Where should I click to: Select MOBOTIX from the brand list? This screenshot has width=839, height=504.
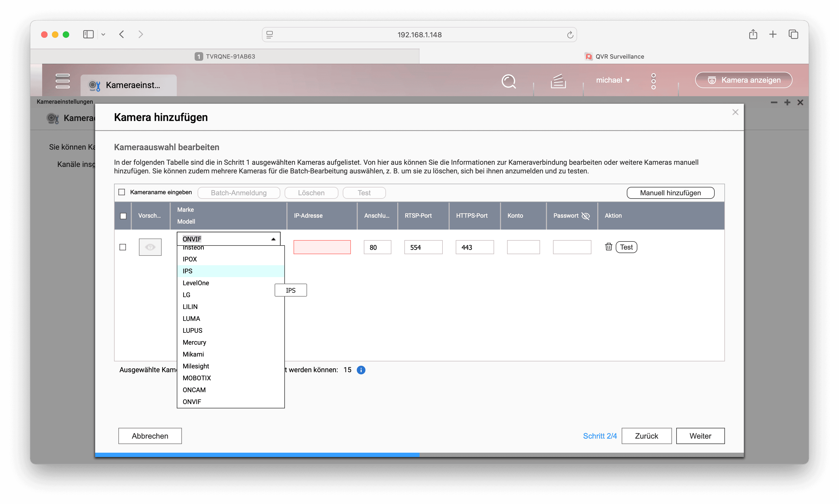point(197,378)
